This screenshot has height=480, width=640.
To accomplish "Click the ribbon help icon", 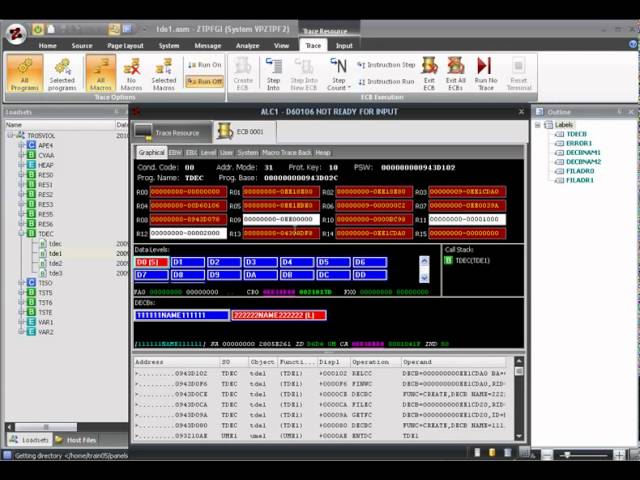I will (x=633, y=44).
